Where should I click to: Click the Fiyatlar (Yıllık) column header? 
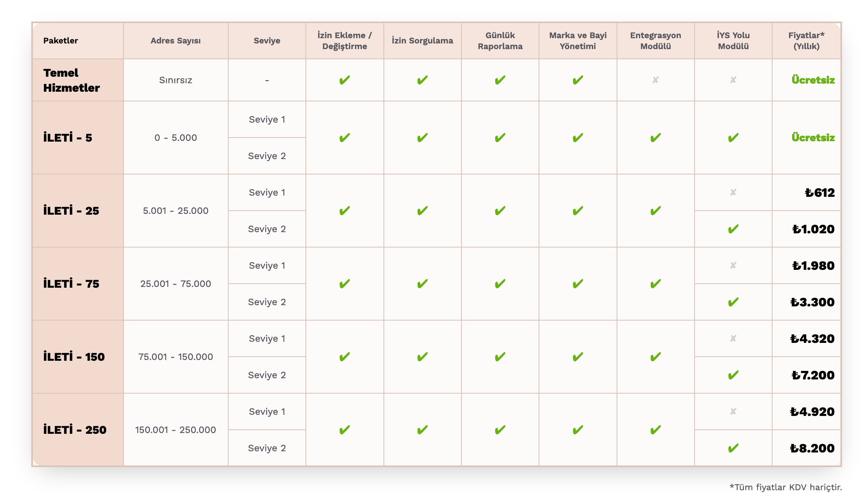click(806, 41)
